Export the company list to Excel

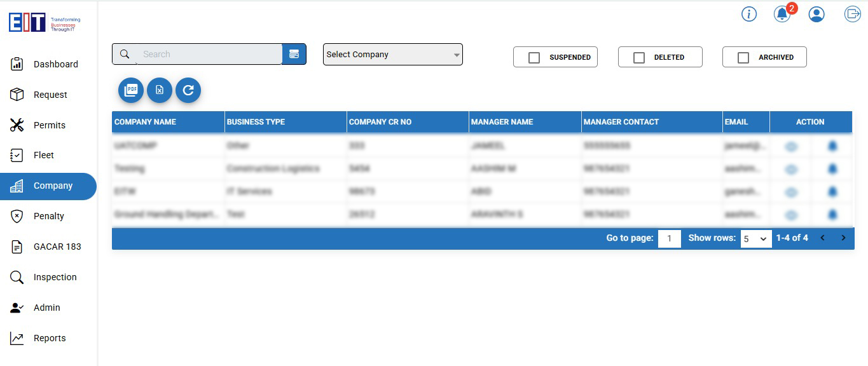pos(160,90)
